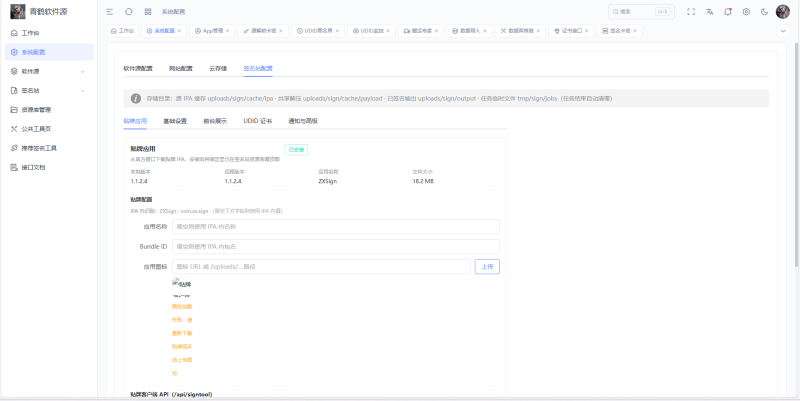Viewport: 800px width, 401px height.
Task: Click the 上传 upload button
Action: pos(487,266)
